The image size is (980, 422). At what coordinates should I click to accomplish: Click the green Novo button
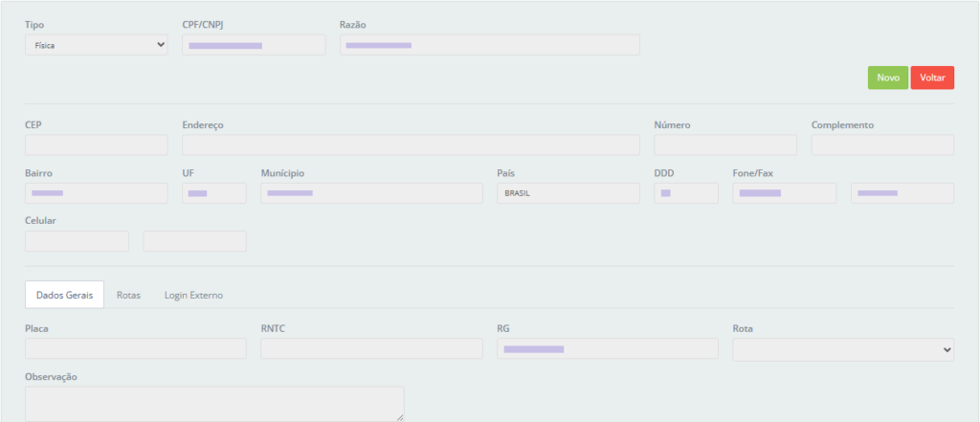[887, 78]
